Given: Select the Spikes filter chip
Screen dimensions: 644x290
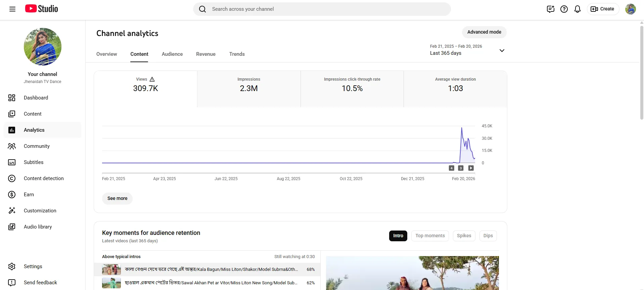Looking at the screenshot, I should (x=464, y=236).
